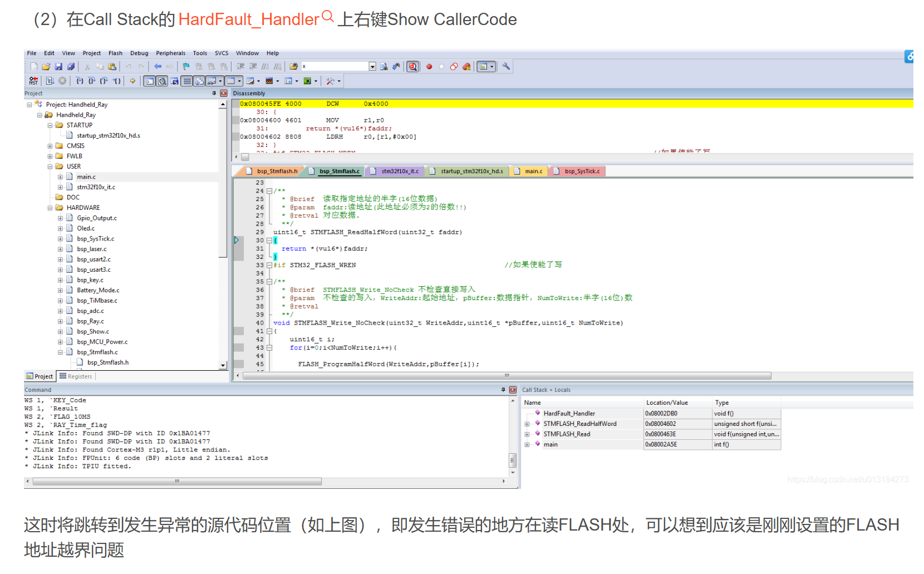Reset the target CPU using the RST icon
The height and width of the screenshot is (574, 924).
pos(33,81)
